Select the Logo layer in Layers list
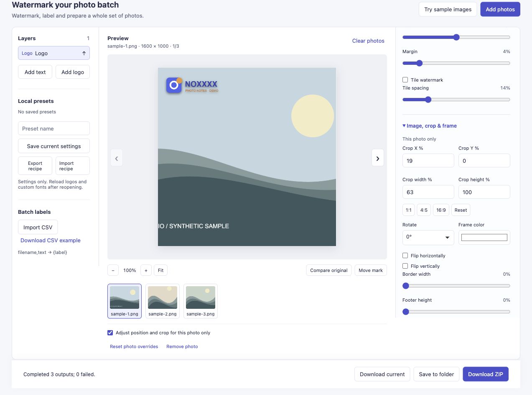 pyautogui.click(x=54, y=53)
